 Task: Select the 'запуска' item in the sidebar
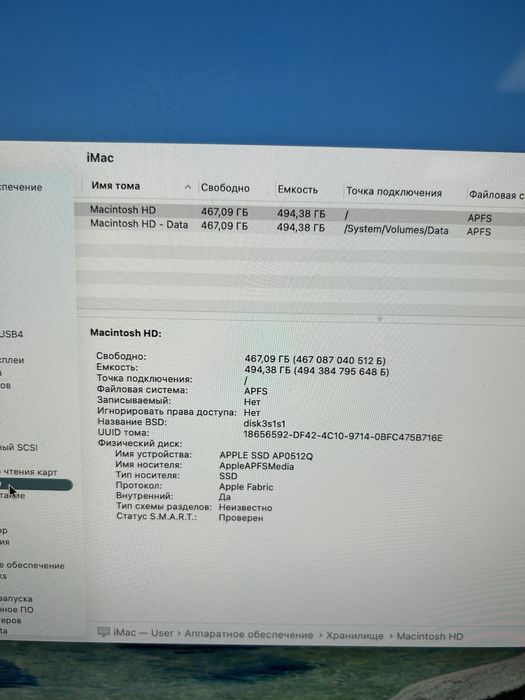pos(16,598)
